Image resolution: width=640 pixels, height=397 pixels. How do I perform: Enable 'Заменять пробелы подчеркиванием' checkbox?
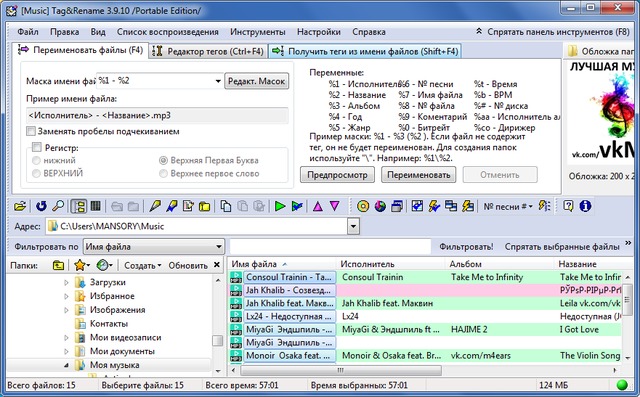(31, 131)
